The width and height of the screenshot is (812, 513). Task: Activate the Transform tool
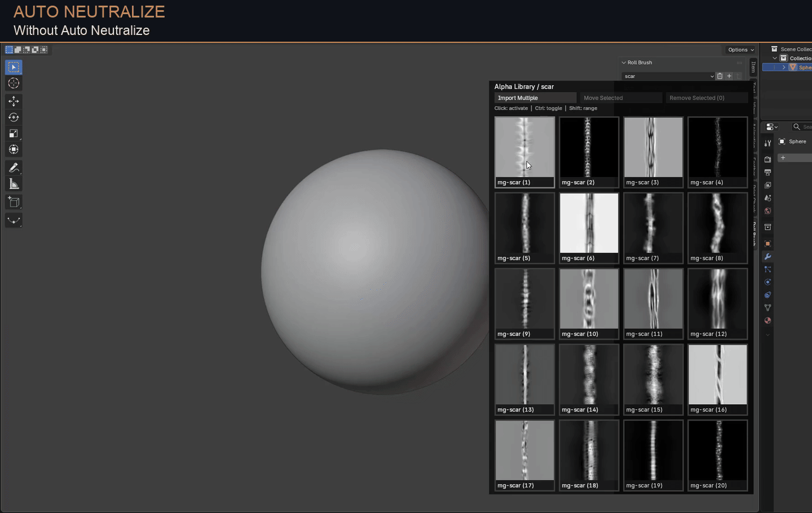coord(14,149)
